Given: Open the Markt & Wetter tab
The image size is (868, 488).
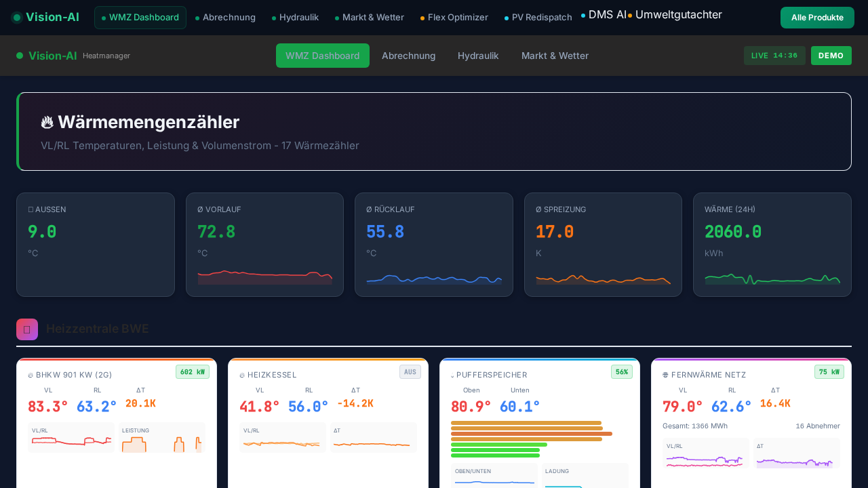Looking at the screenshot, I should (x=555, y=56).
